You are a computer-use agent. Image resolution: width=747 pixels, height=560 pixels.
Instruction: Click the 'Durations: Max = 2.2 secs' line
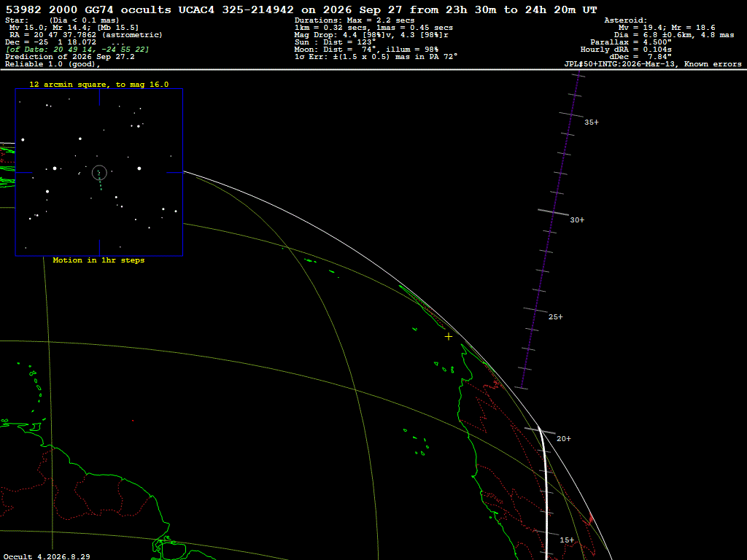click(x=355, y=20)
